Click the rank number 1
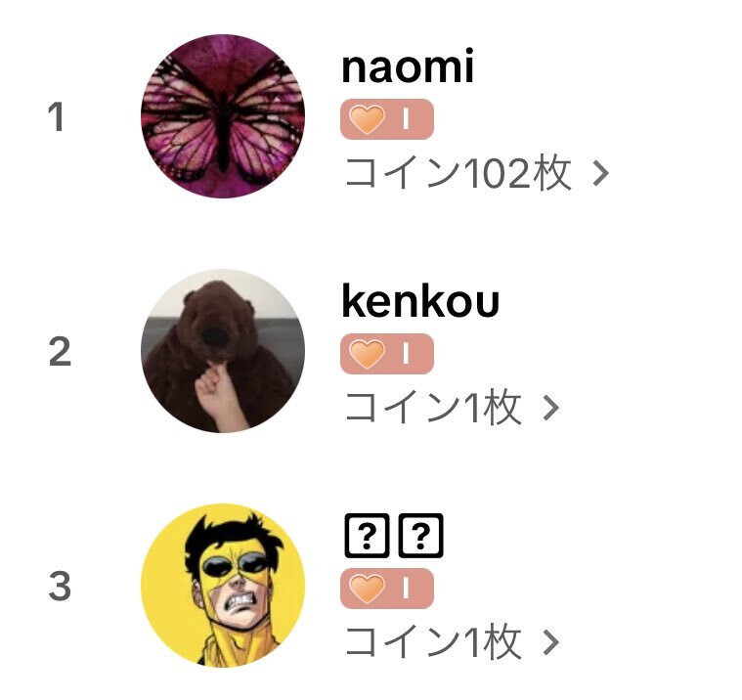The image size is (742, 700). point(57,117)
